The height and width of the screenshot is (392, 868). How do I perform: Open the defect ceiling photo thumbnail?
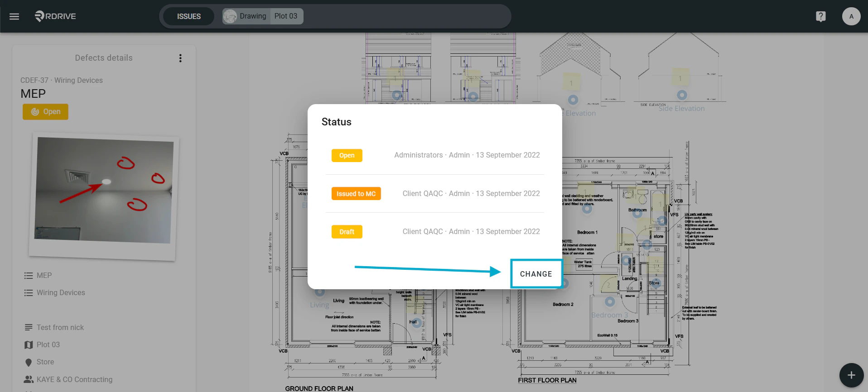tap(104, 196)
